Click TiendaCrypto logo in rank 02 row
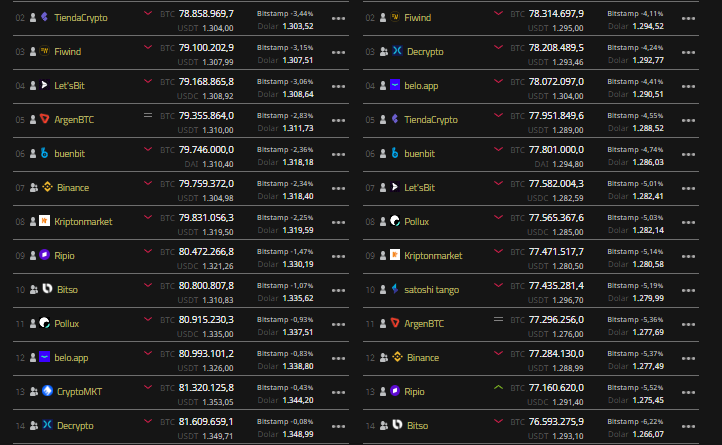Viewport: 722px width, 445px height. (x=44, y=17)
